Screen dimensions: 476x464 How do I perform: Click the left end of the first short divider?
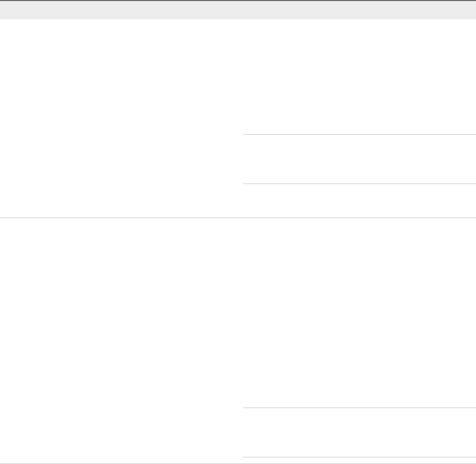[246, 135]
